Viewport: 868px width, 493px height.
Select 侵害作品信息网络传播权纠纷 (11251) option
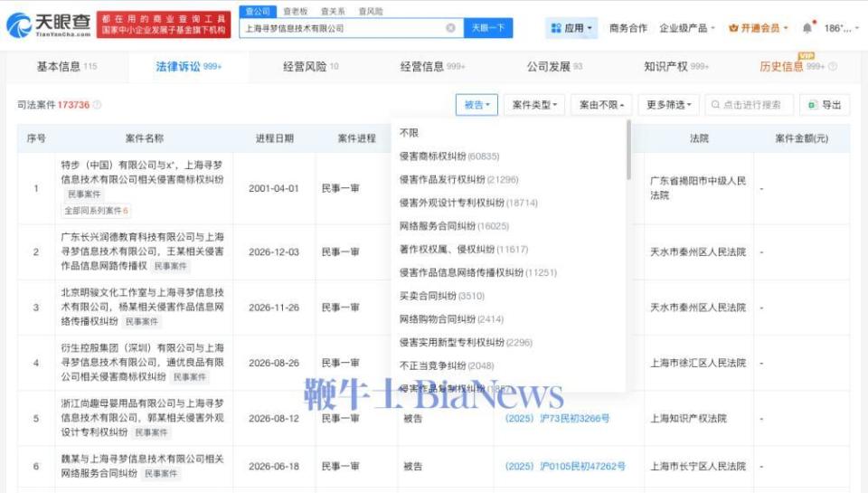point(477,272)
